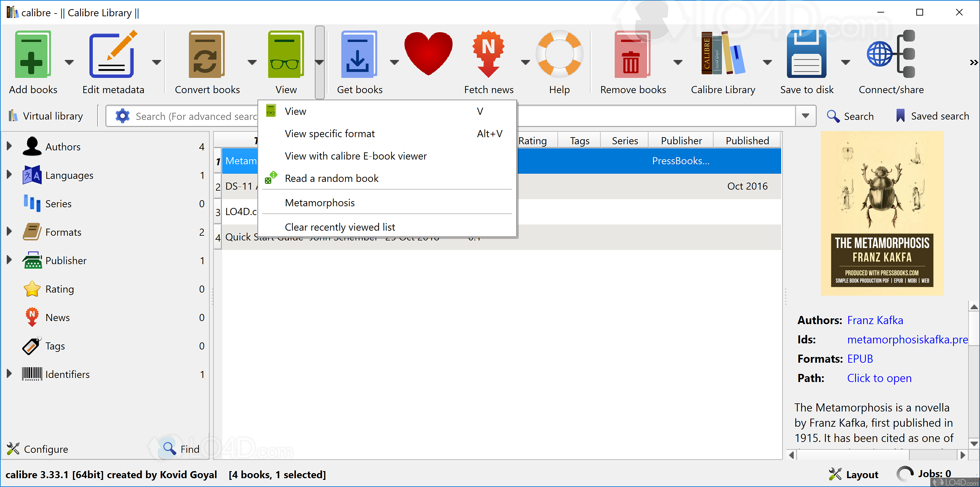
Task: Open Edit metadata tool
Action: click(x=112, y=55)
